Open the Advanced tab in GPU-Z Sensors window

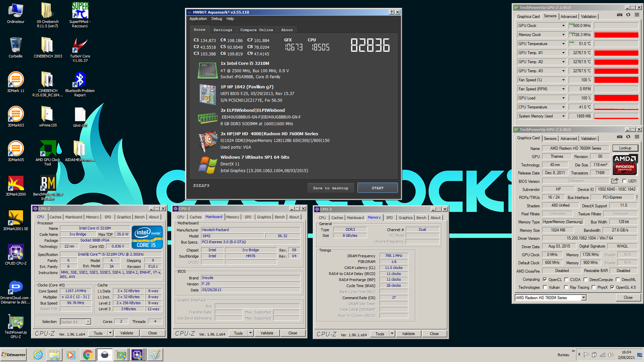coord(569,16)
